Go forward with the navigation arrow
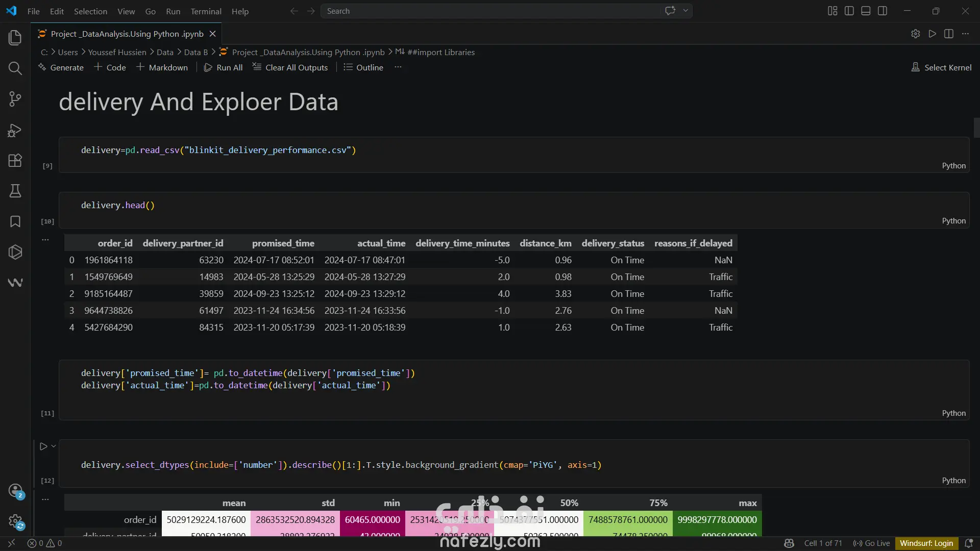The width and height of the screenshot is (980, 551). point(311,11)
